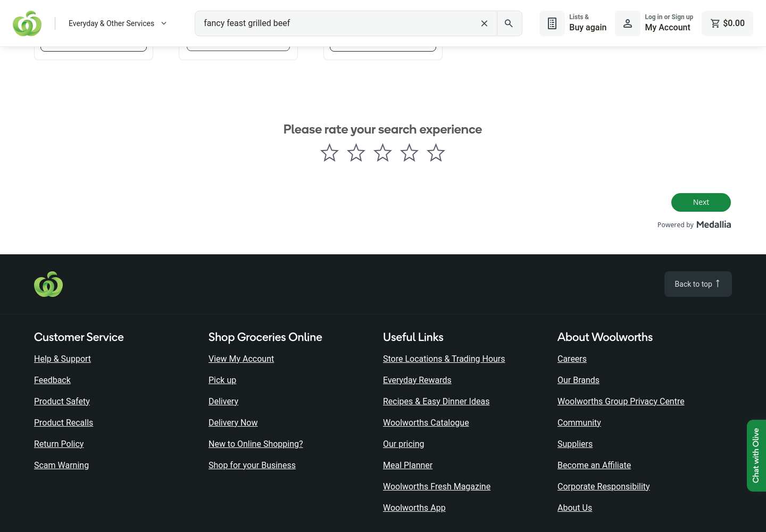
Task: Open Woolworths Catalogue link
Action: [x=426, y=422]
